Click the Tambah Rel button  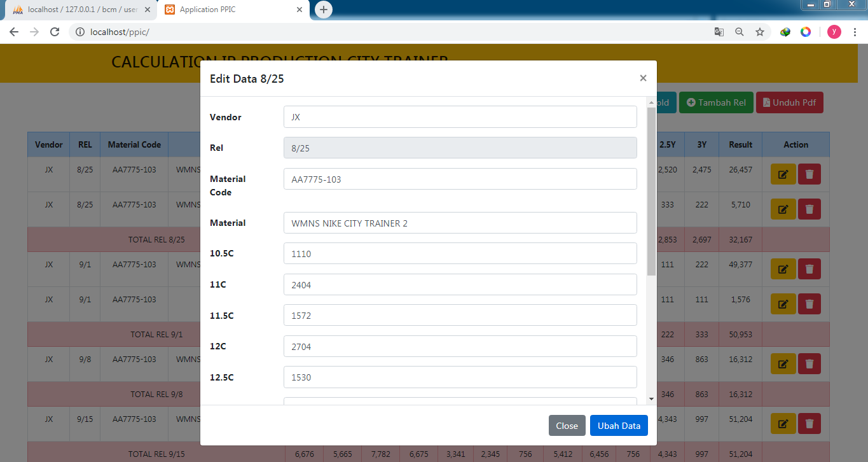tap(716, 102)
